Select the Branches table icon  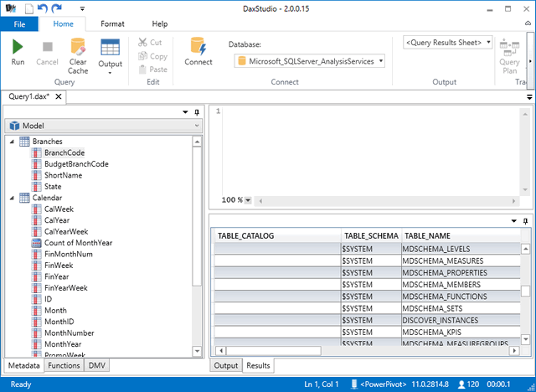[24, 142]
